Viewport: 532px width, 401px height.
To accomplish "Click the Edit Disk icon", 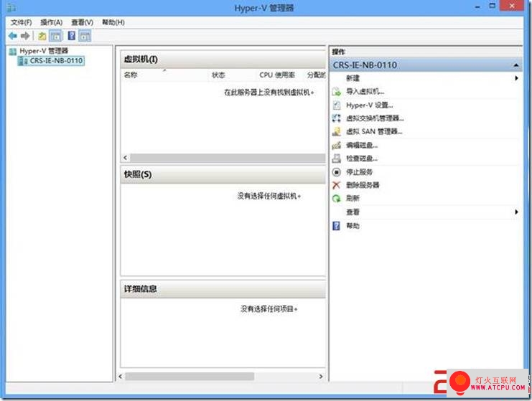I will (336, 145).
